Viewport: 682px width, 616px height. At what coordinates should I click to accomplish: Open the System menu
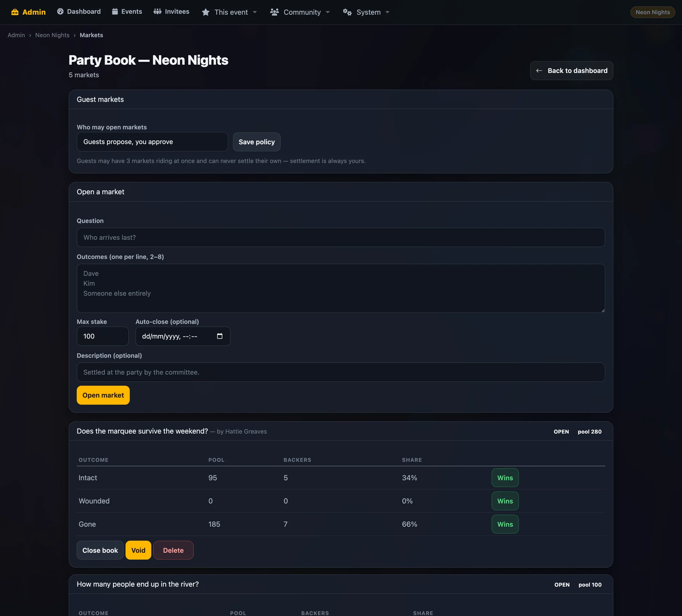(366, 12)
